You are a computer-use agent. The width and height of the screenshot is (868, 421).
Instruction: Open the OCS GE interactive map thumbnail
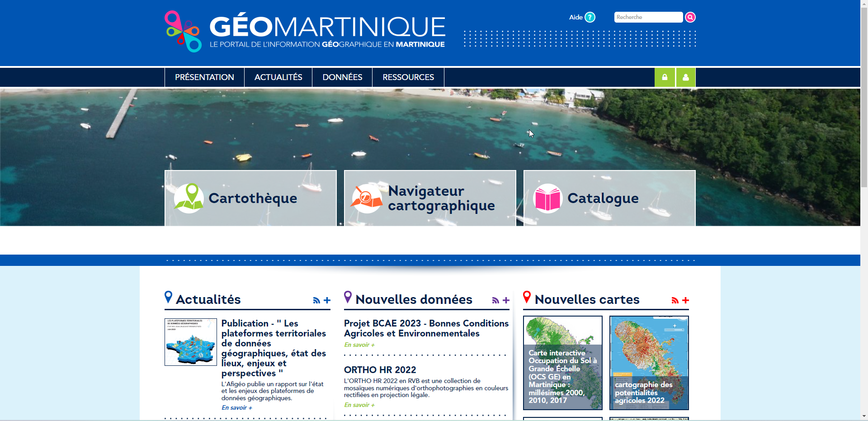[x=563, y=363]
